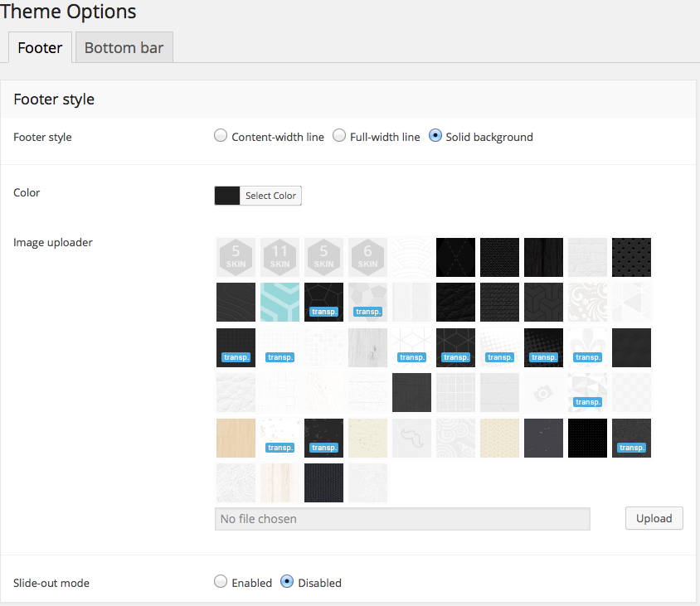This screenshot has height=606, width=700.
Task: Select the white floral swirl pattern thumbnail
Action: coord(587,302)
